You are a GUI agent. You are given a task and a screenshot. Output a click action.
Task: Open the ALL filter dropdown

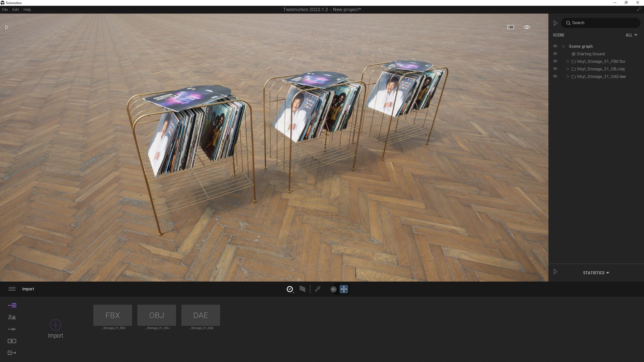631,35
